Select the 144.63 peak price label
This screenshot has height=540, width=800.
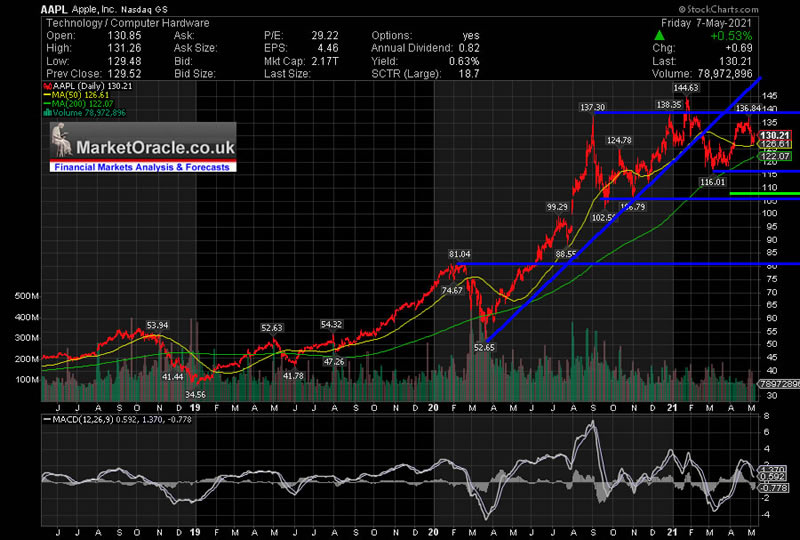[x=687, y=88]
